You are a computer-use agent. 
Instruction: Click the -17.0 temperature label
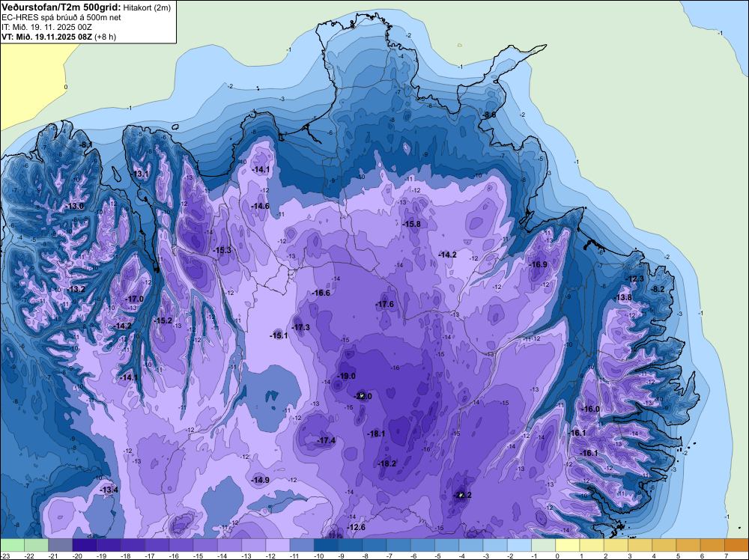click(x=134, y=299)
